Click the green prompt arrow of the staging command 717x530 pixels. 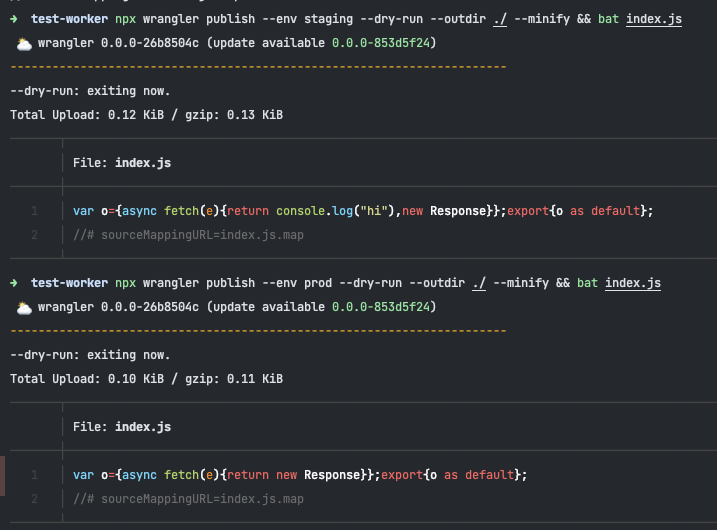click(14, 19)
